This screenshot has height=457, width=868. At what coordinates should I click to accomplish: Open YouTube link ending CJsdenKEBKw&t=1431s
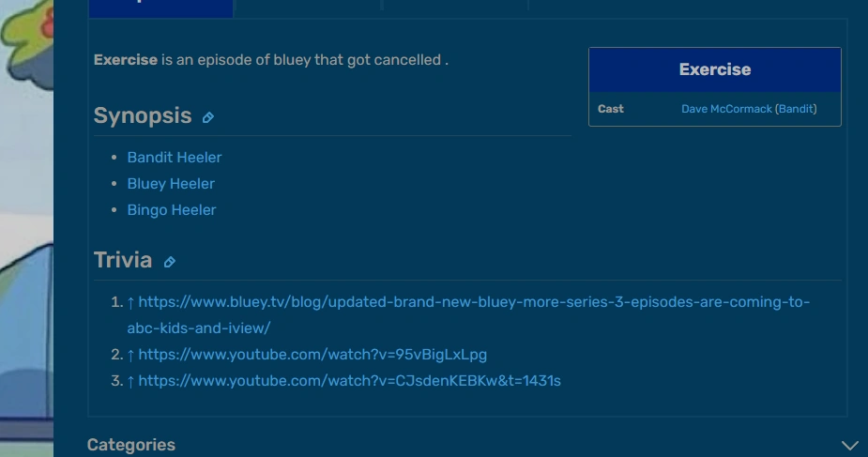click(x=349, y=381)
